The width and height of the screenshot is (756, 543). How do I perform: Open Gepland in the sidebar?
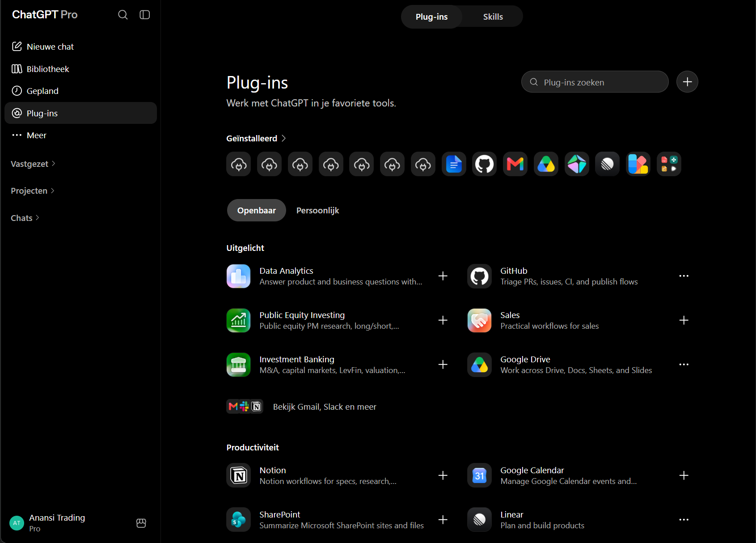[80, 91]
